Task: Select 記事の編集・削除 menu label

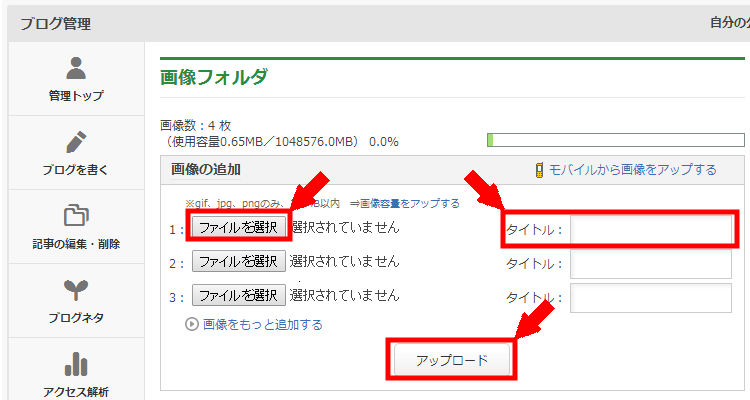Action: click(76, 244)
